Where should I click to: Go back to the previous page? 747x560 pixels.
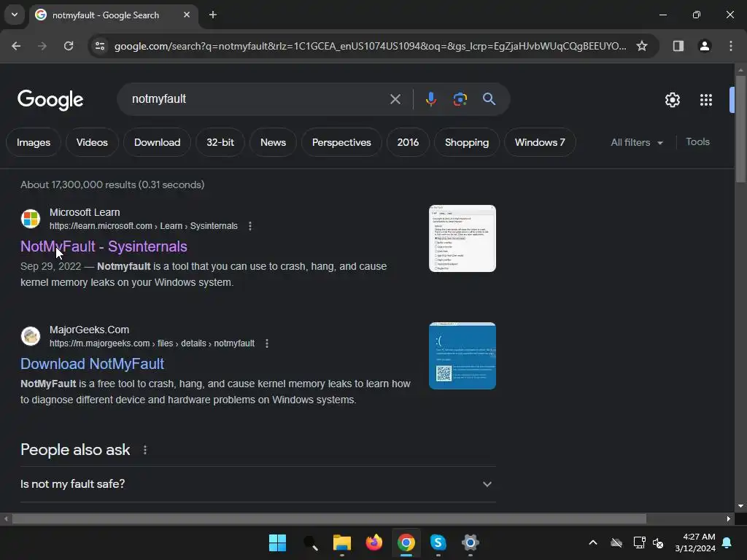(x=16, y=46)
